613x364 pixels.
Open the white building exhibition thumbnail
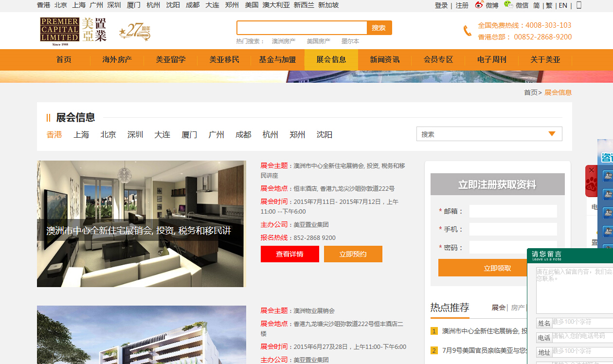coord(142,335)
